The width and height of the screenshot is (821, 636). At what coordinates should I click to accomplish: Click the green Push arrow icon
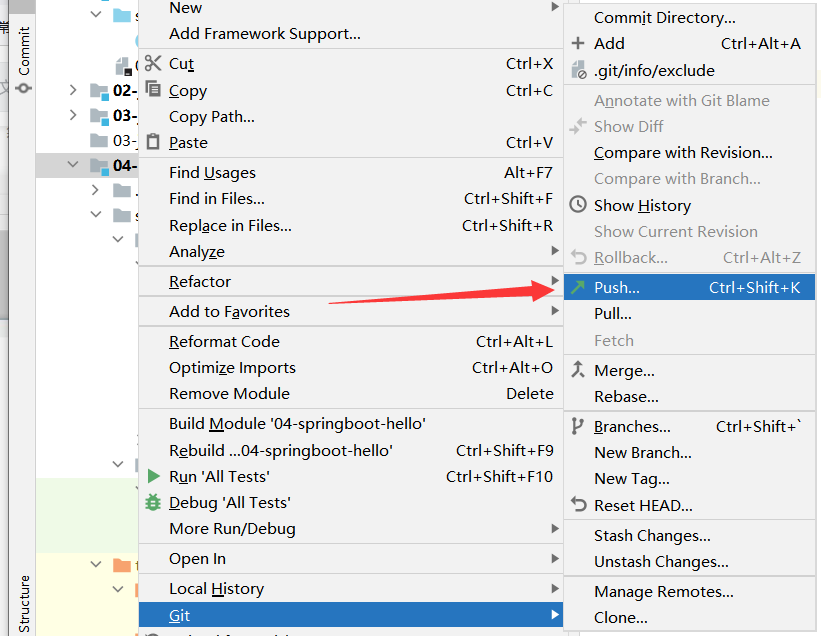tap(578, 287)
